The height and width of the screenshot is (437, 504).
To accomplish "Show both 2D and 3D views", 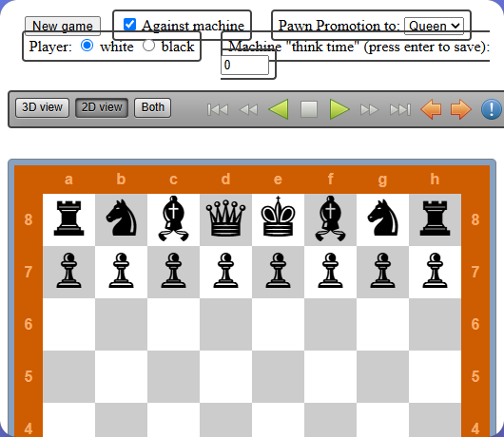I will 152,107.
